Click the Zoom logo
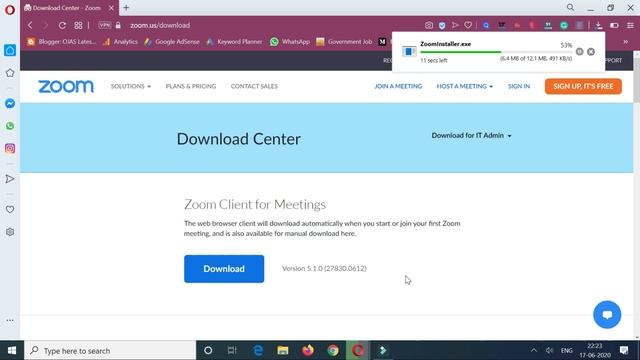This screenshot has height=360, width=640. (x=66, y=87)
